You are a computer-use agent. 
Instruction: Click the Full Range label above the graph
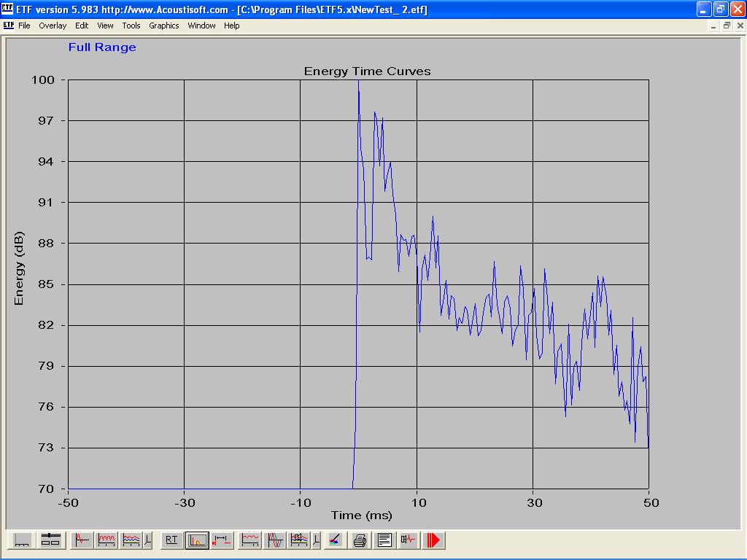point(102,47)
